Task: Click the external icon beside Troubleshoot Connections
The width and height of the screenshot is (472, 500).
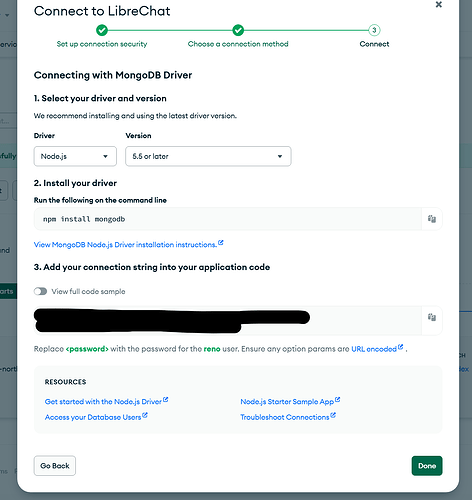Action: coord(333,415)
